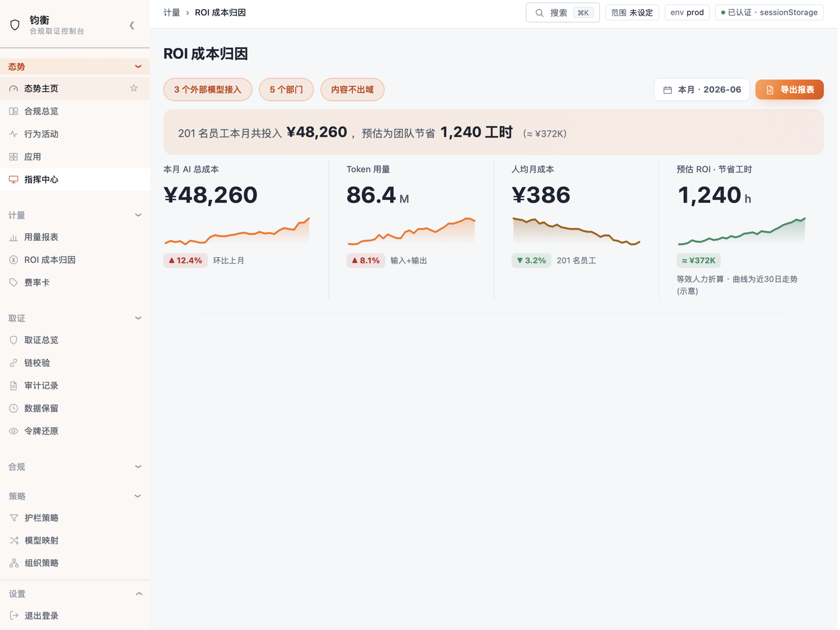Click the 5 个部门 pill
The height and width of the screenshot is (630, 840).
point(286,89)
